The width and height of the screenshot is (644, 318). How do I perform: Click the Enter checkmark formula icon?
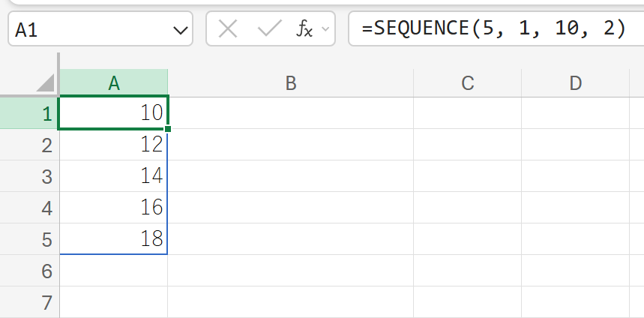268,30
